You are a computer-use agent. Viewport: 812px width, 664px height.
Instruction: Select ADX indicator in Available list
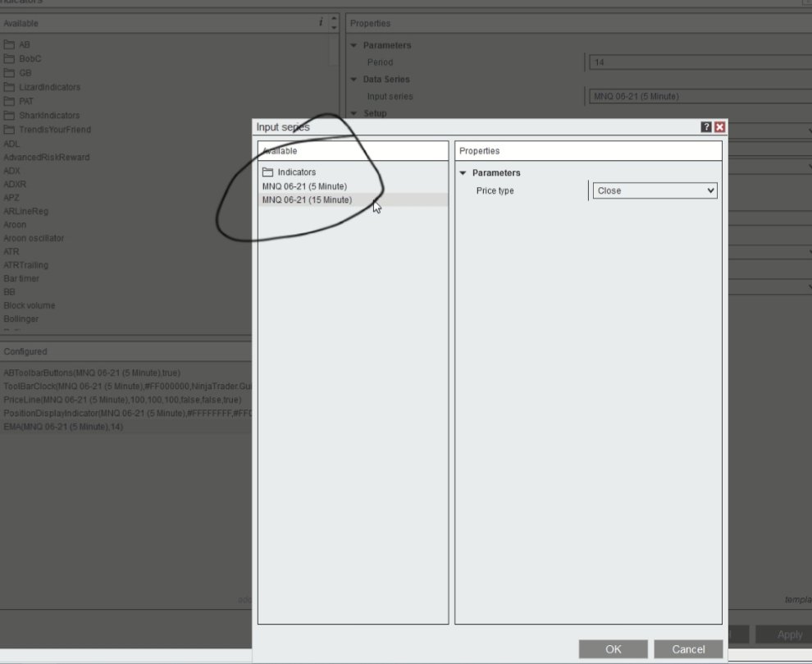coord(12,171)
